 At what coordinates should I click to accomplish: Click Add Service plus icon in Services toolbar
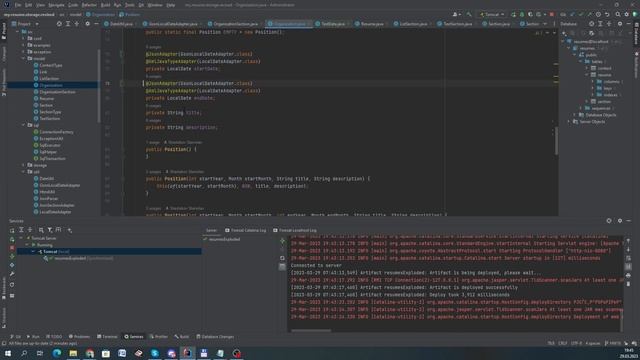tap(70, 230)
